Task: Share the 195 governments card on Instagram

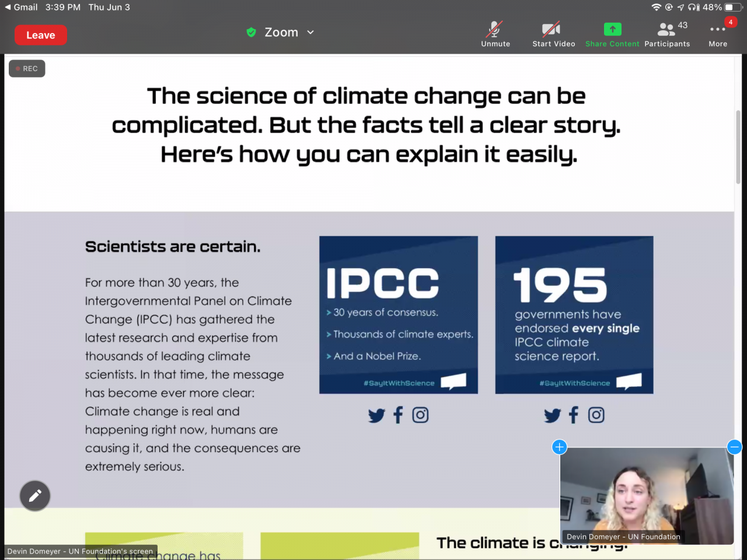Action: (596, 415)
